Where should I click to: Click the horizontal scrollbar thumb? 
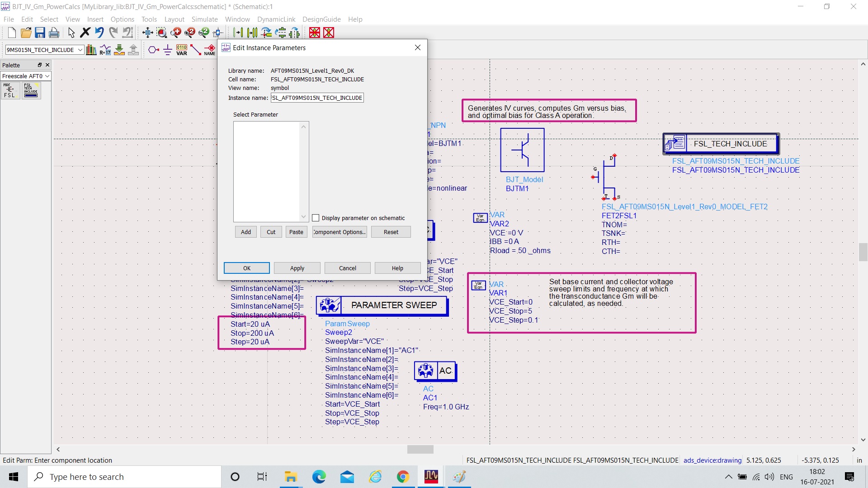pyautogui.click(x=420, y=449)
